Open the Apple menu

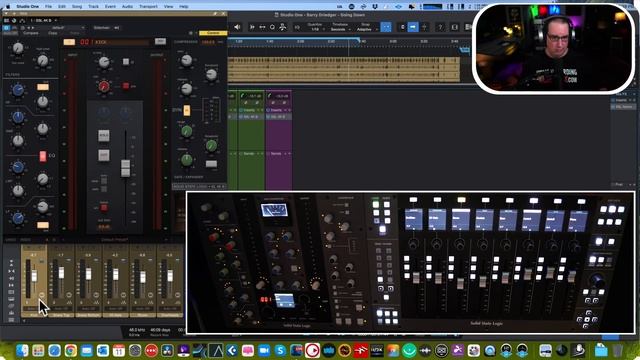pyautogui.click(x=8, y=7)
